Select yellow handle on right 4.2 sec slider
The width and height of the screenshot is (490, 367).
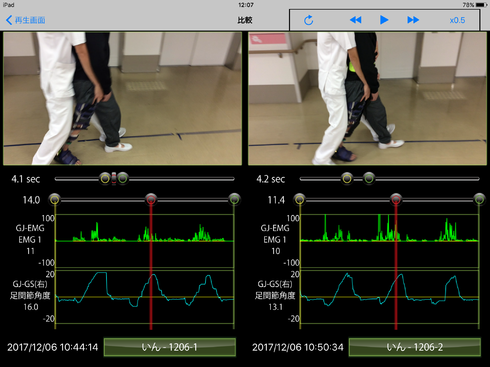347,179
